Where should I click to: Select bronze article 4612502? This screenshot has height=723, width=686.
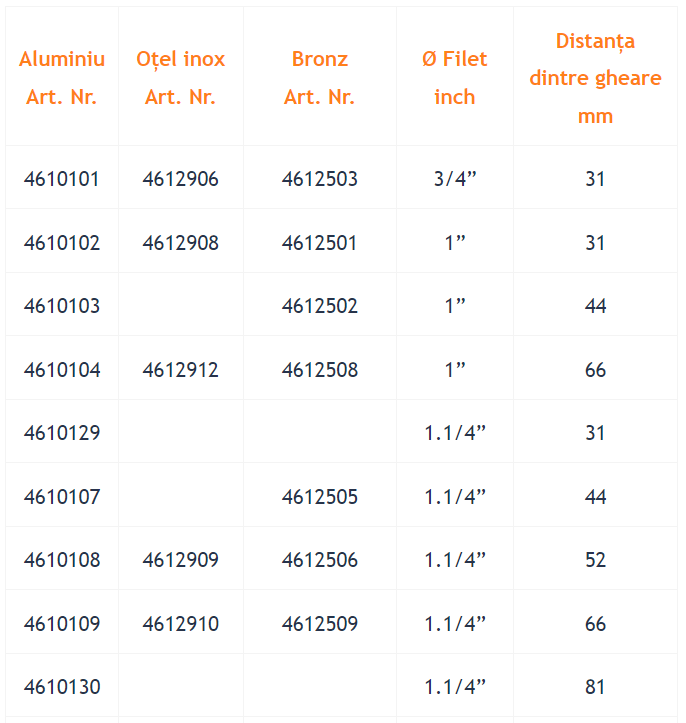click(319, 306)
